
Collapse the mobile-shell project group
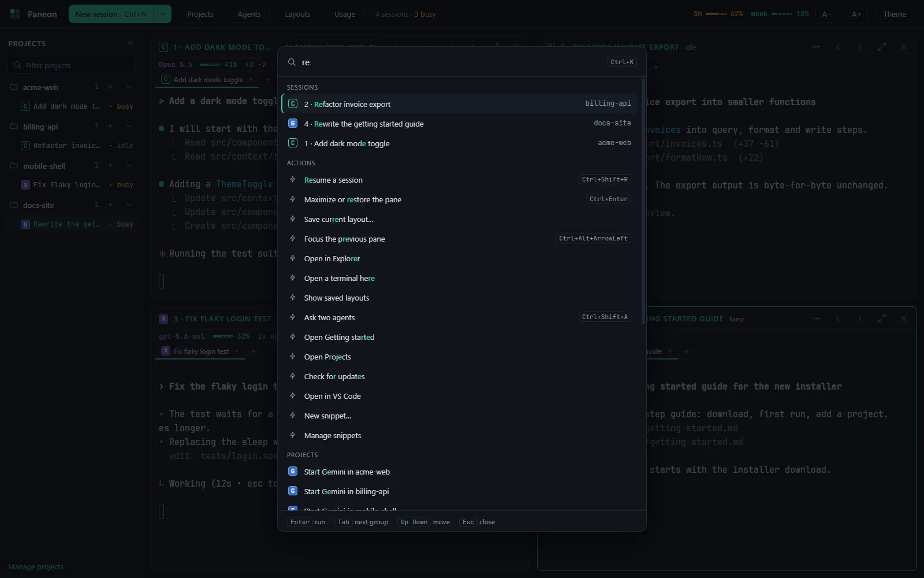point(129,165)
